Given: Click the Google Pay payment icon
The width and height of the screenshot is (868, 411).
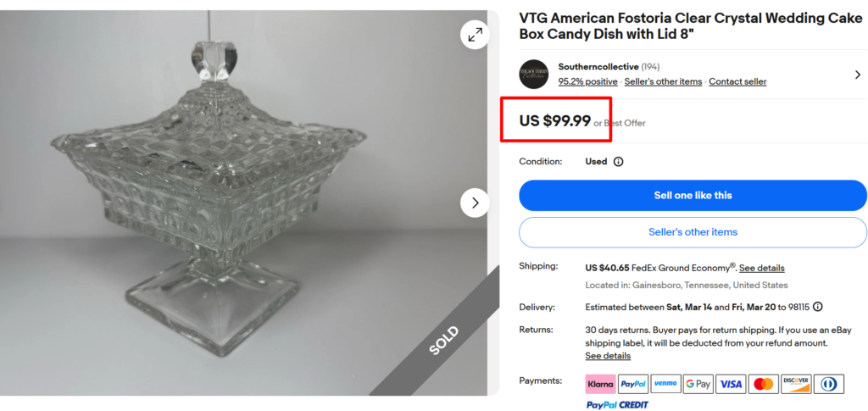Looking at the screenshot, I should coord(698,384).
